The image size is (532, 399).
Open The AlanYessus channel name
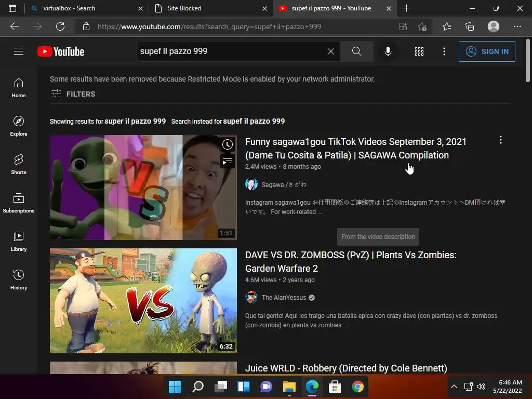tap(284, 298)
